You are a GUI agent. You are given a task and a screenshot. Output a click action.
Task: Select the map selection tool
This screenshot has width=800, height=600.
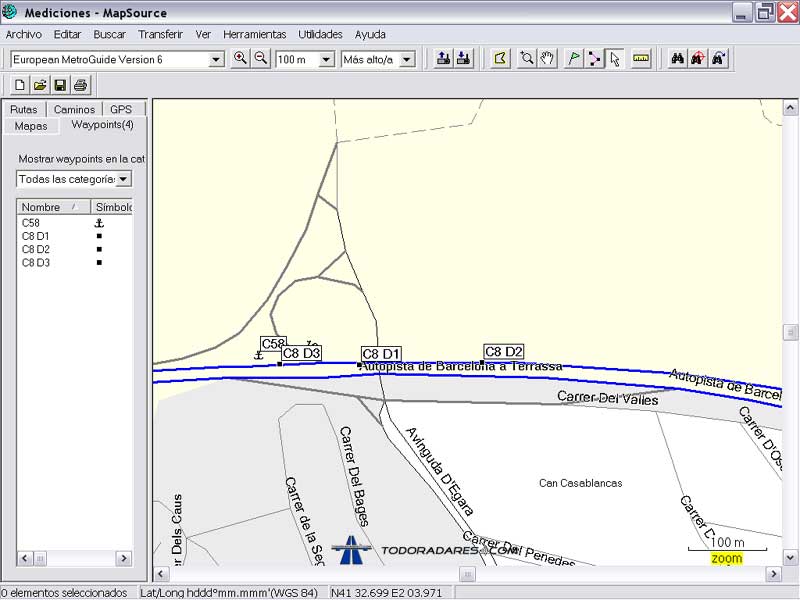coord(500,59)
